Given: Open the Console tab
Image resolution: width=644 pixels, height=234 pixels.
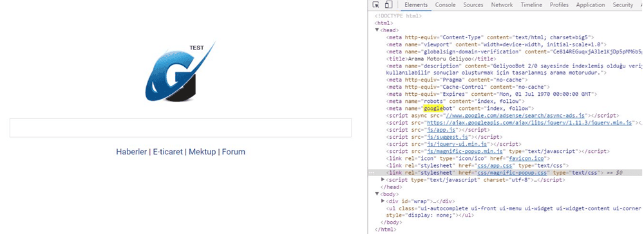Looking at the screenshot, I should pos(445,5).
